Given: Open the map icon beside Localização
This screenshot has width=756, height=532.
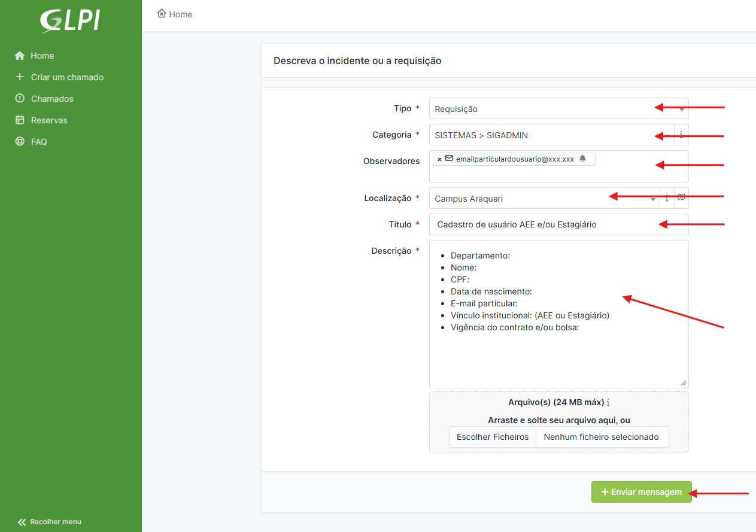Looking at the screenshot, I should pyautogui.click(x=681, y=198).
